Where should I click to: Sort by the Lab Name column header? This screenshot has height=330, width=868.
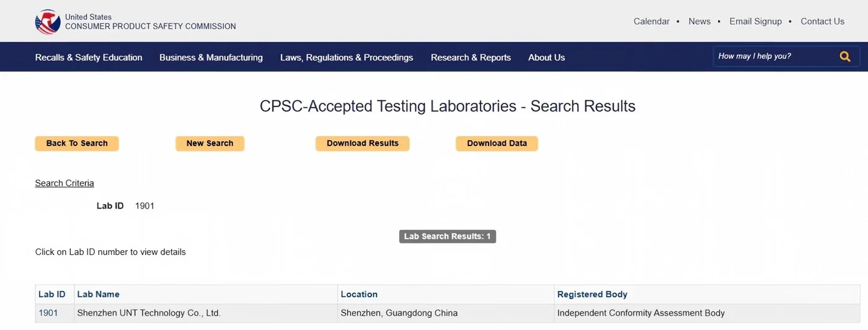[99, 294]
